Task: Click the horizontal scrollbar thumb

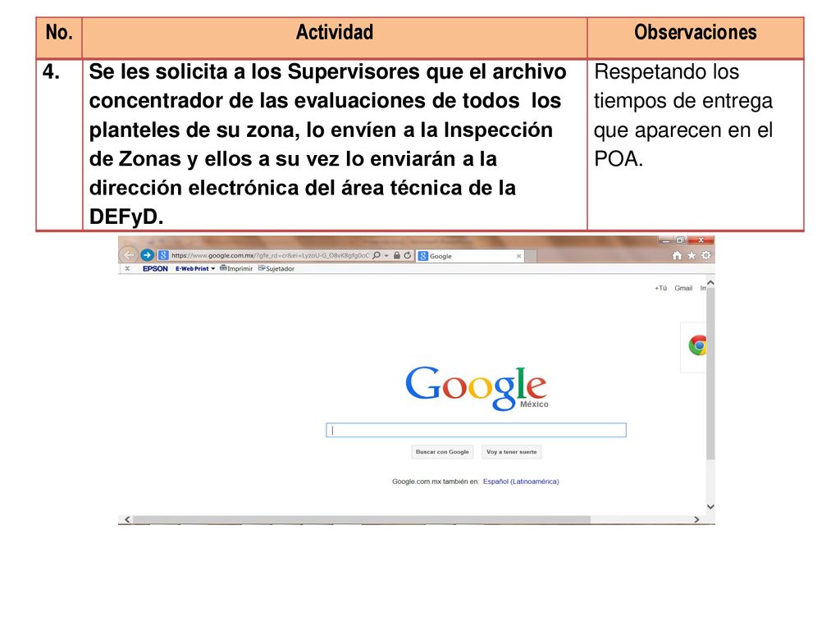Action: coord(362,519)
